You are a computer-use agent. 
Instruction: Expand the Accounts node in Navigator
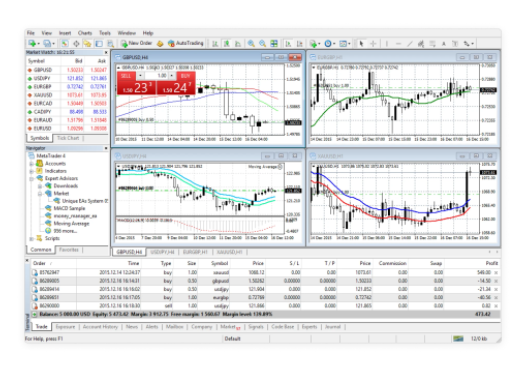tap(32, 164)
